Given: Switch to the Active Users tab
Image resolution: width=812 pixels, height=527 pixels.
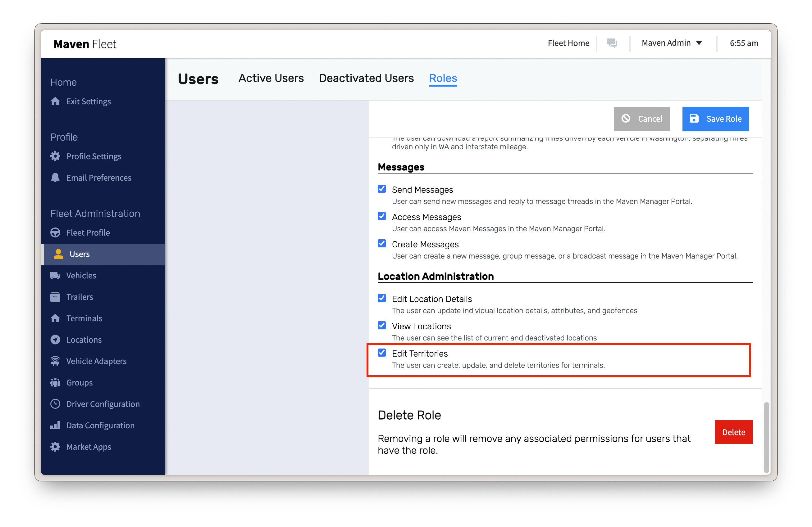Looking at the screenshot, I should pyautogui.click(x=271, y=79).
